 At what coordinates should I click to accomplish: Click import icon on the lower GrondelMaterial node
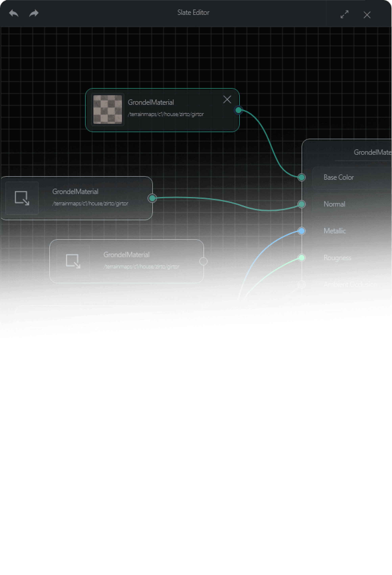coord(73,261)
